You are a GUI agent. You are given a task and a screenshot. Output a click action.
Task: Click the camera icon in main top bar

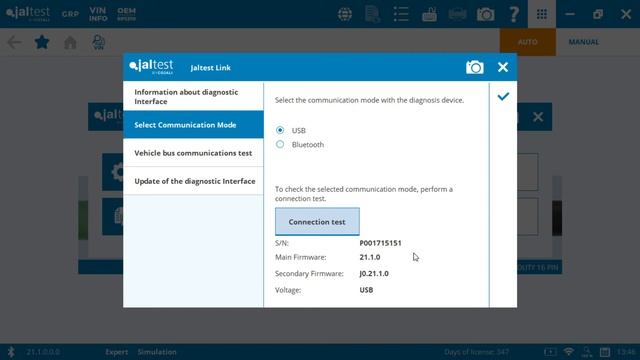coord(485,14)
